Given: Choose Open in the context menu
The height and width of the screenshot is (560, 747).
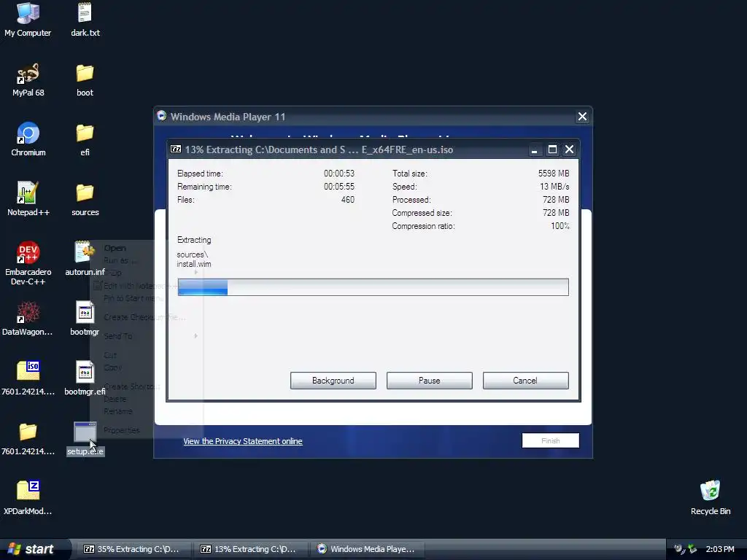Looking at the screenshot, I should [147, 248].
